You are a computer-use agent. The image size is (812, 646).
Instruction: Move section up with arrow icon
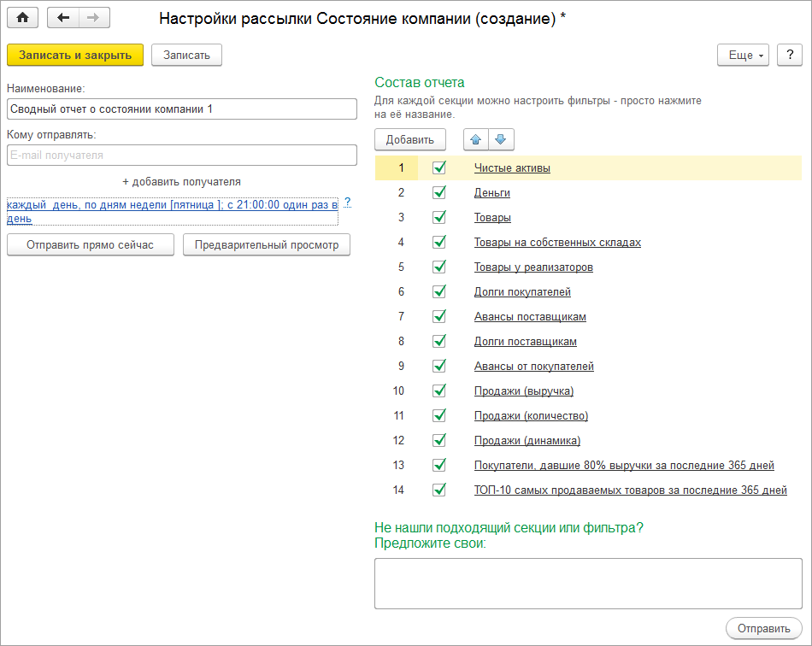click(476, 139)
